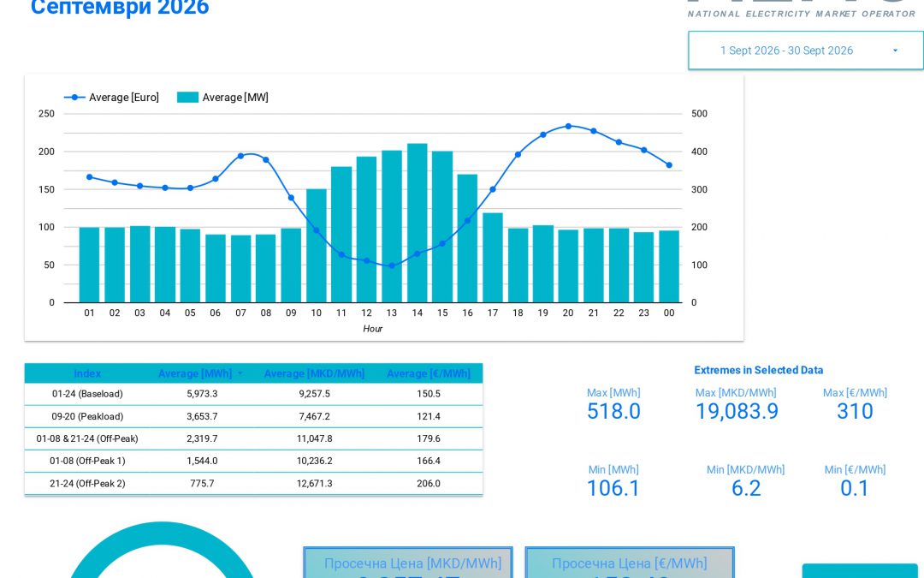
Task: Click the Hour axis title below chart
Action: pos(372,329)
